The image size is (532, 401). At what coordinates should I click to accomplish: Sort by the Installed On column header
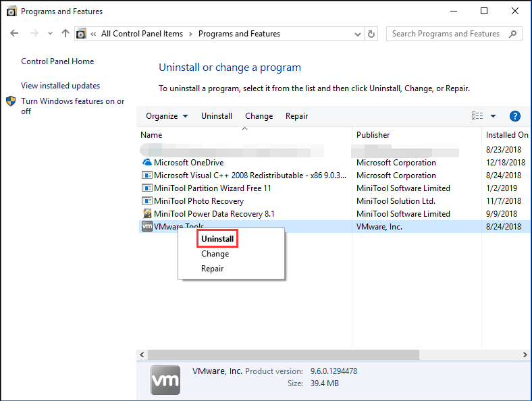507,135
